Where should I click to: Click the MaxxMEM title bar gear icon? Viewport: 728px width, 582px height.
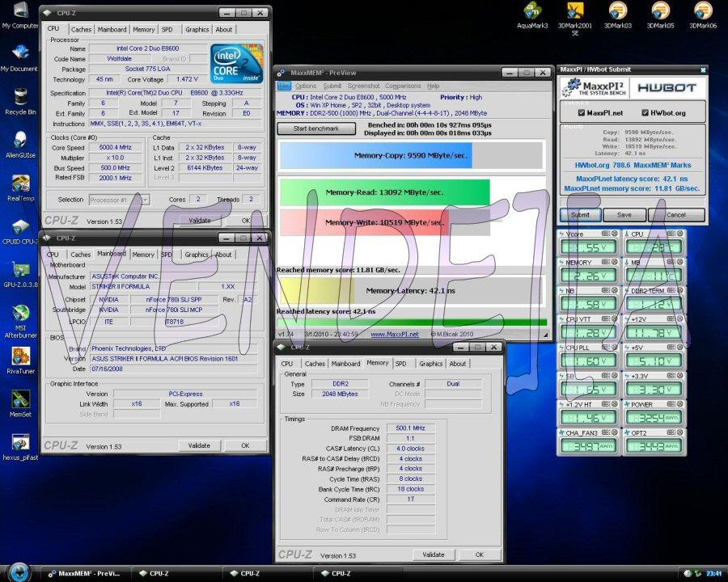pos(281,73)
